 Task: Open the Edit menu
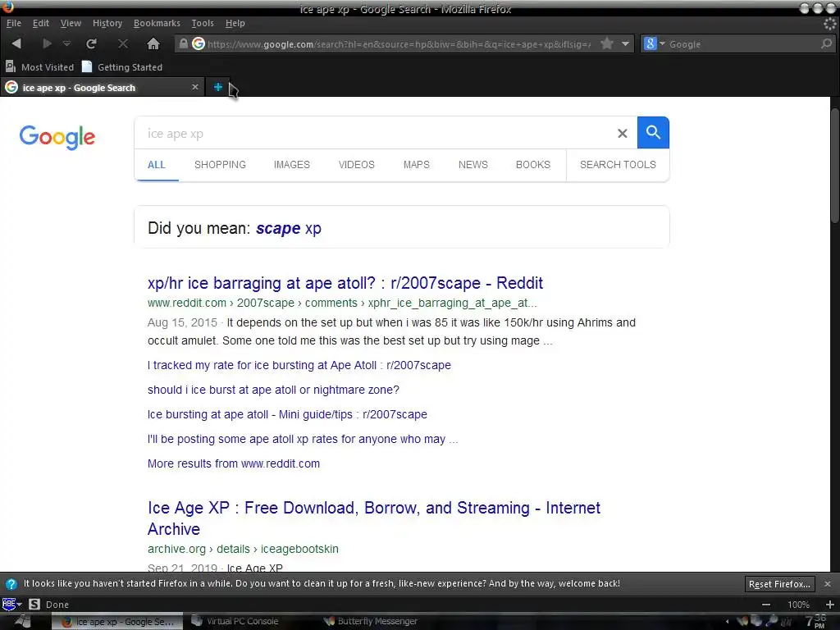41,23
